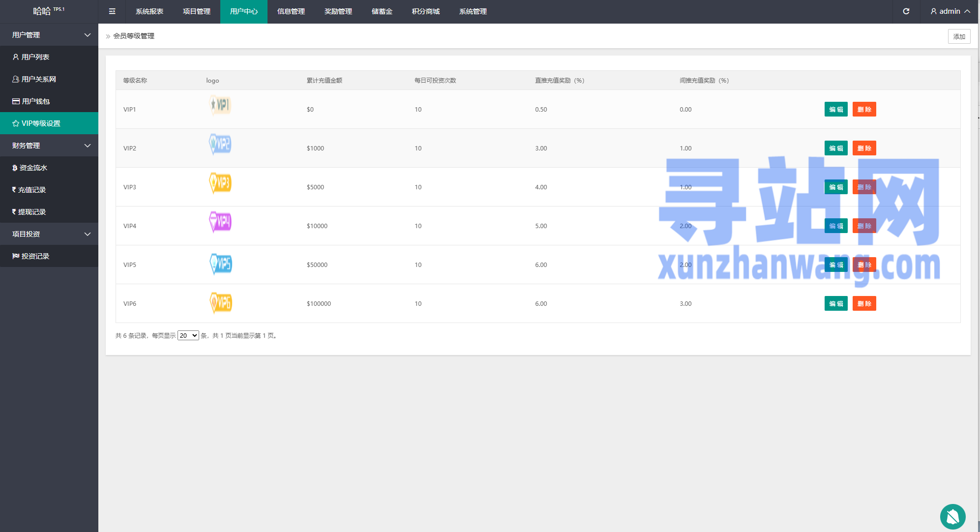Image resolution: width=980 pixels, height=532 pixels.
Task: Open 投资记录 in the sidebar
Action: (x=35, y=256)
